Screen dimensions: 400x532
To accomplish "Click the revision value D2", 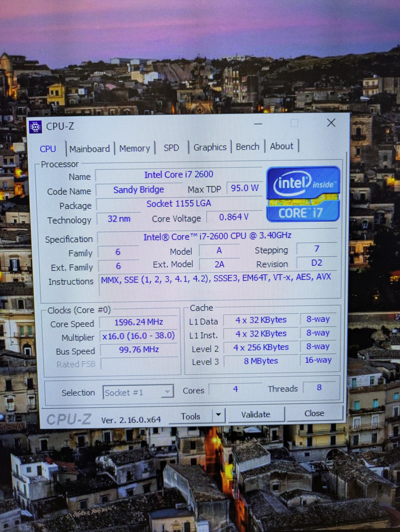I will 316,263.
